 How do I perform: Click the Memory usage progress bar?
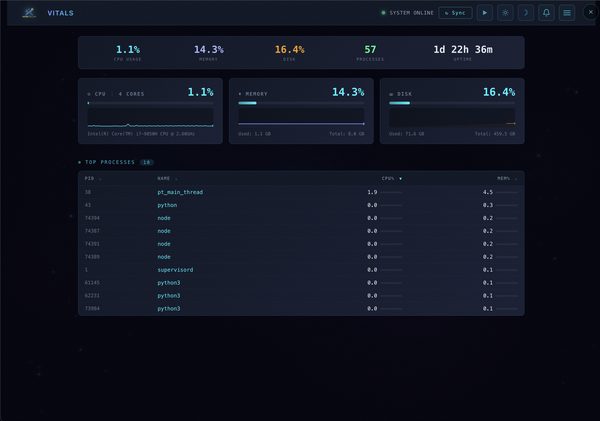pos(301,103)
